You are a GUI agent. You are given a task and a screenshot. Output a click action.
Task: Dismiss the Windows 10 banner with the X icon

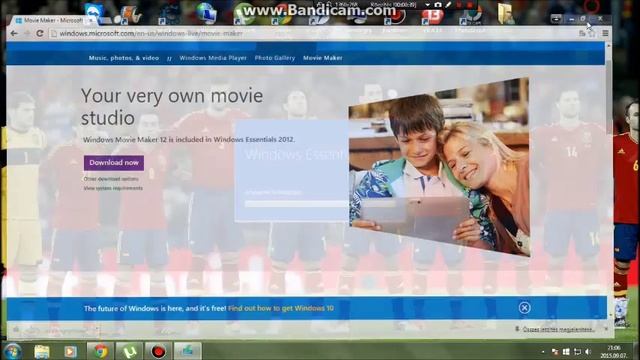(524, 308)
